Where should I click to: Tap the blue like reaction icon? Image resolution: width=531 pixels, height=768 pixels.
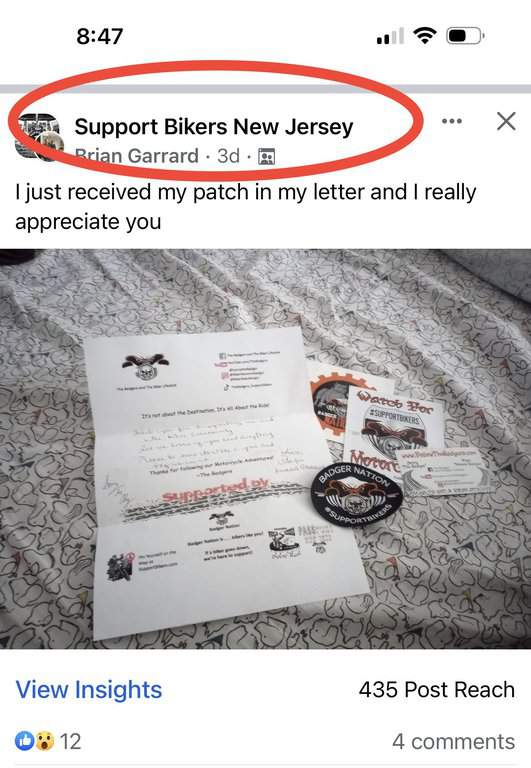[24, 741]
